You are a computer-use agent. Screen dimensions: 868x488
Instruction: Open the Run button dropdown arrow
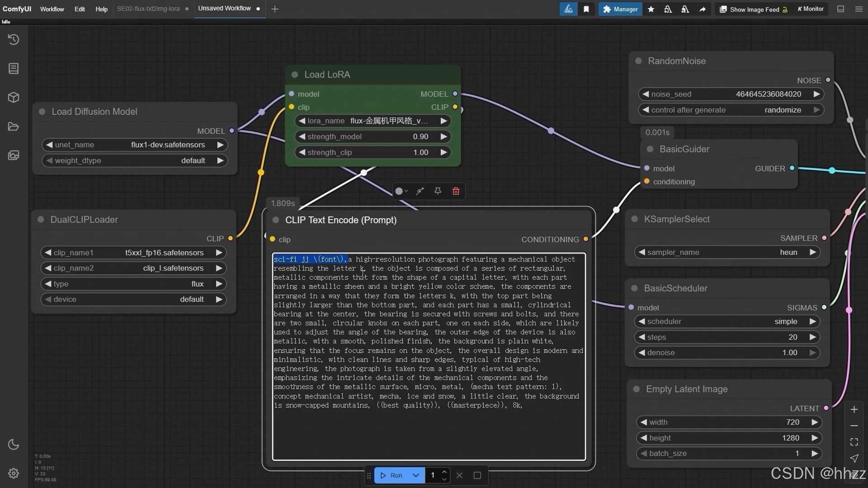point(415,475)
